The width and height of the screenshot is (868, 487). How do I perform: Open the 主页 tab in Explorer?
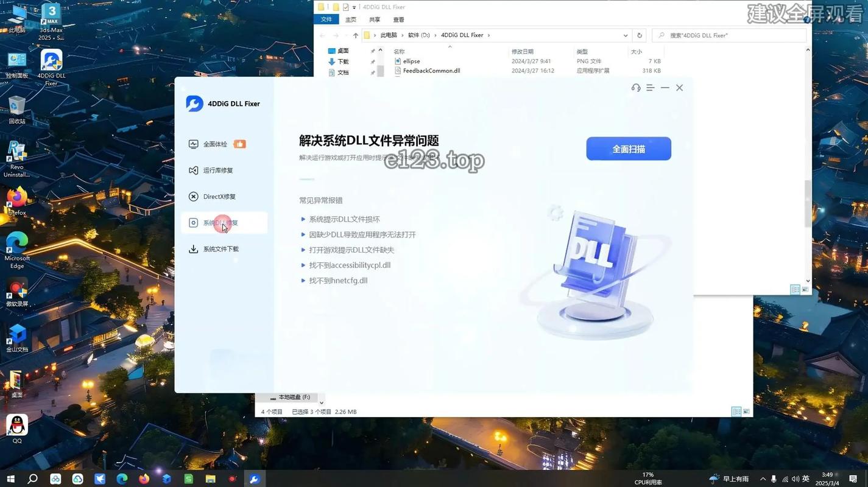(351, 19)
